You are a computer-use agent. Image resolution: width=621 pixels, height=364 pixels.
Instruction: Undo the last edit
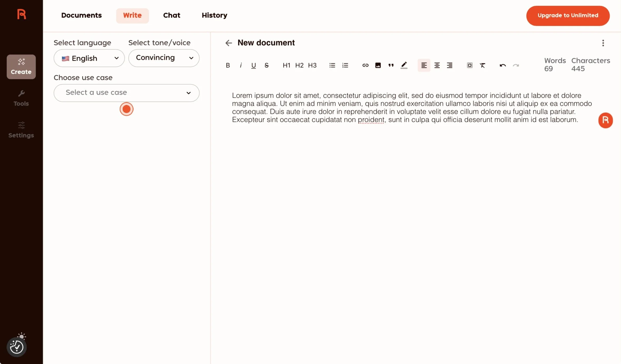click(x=503, y=65)
